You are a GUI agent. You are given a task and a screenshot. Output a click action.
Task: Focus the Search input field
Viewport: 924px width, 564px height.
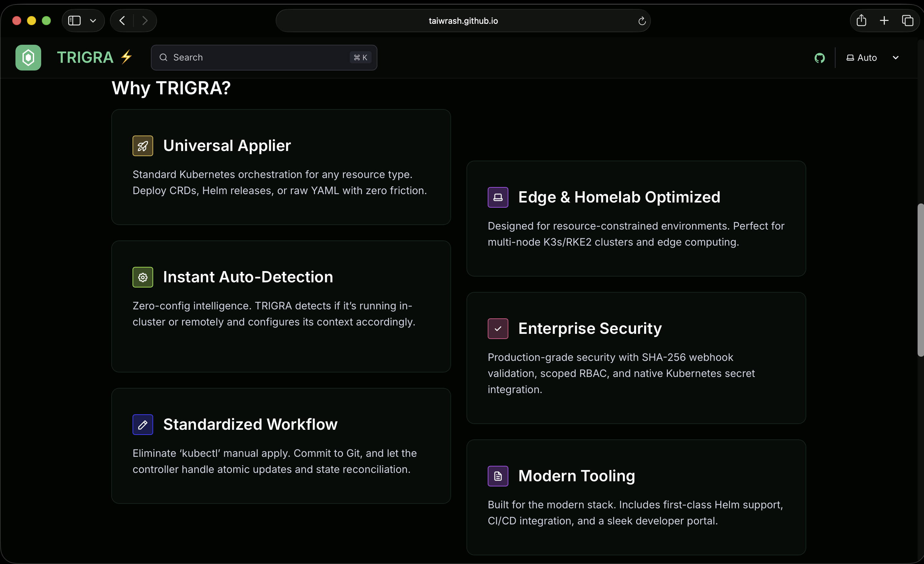click(x=259, y=57)
